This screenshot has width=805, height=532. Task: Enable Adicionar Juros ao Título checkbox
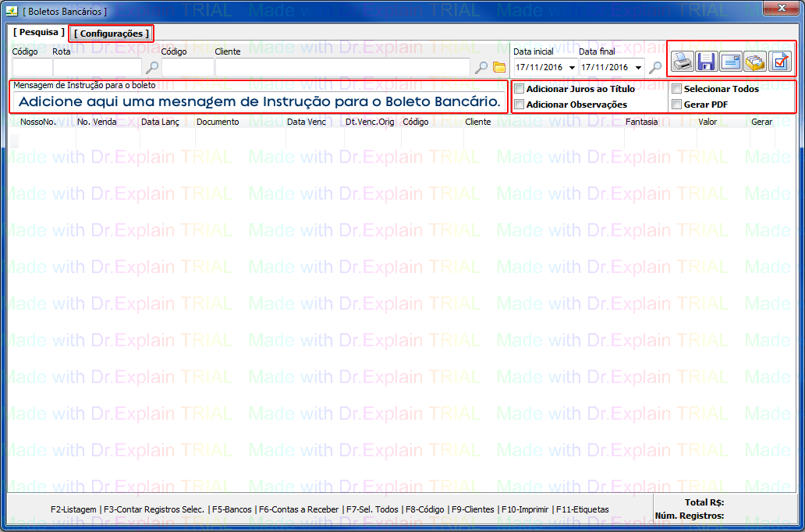pos(520,89)
